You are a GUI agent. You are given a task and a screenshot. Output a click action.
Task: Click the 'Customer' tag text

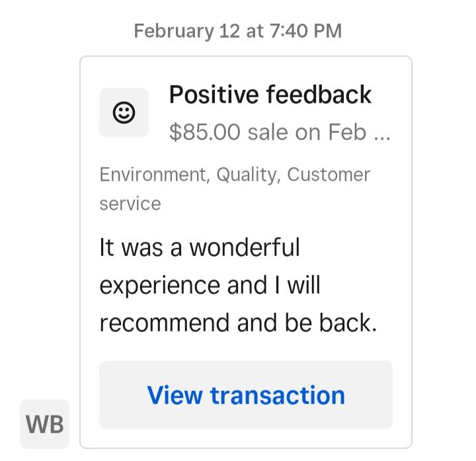pos(329,175)
